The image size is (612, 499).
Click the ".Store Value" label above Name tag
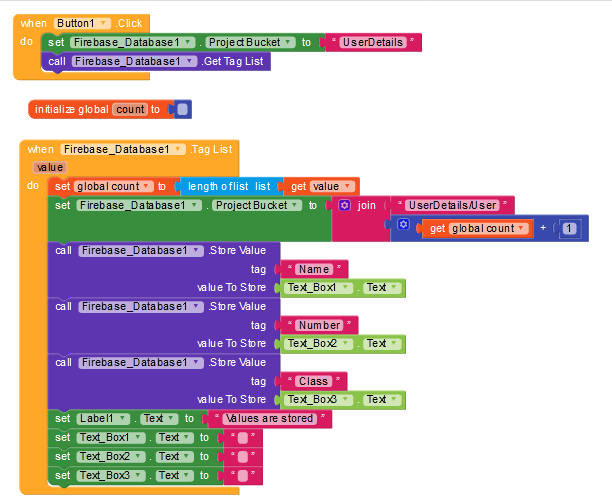click(237, 250)
